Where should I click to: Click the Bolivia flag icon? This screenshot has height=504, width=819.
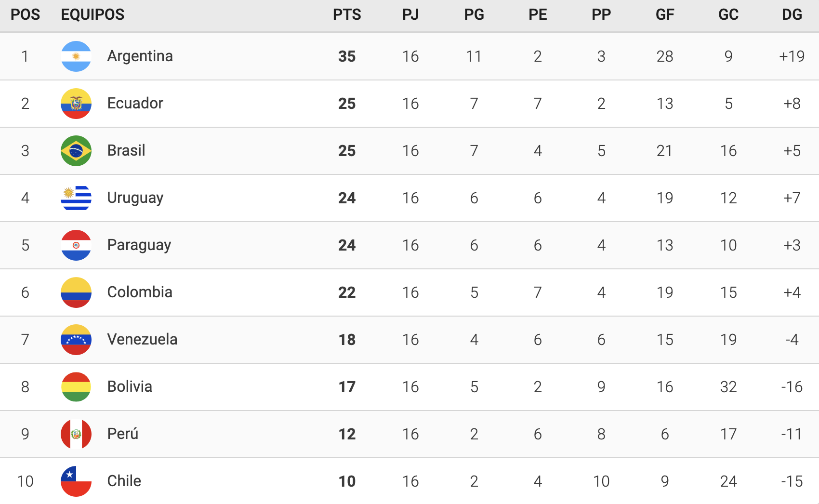[x=76, y=387]
